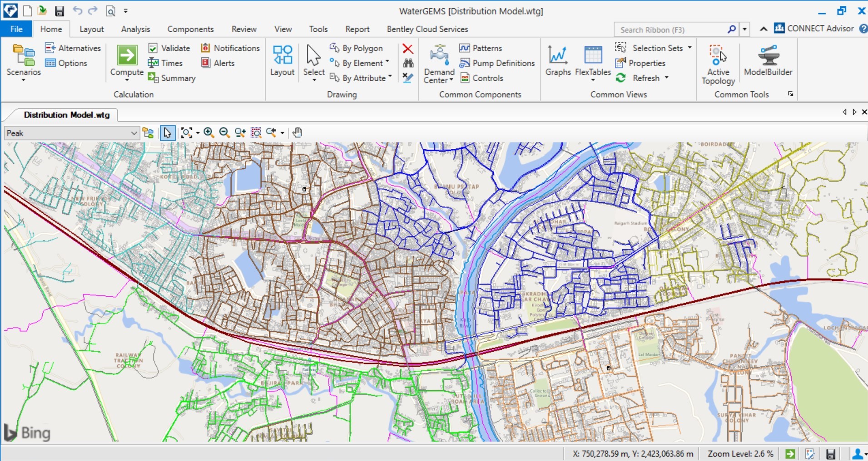Image resolution: width=868 pixels, height=461 pixels.
Task: Select the arrow Select tool above the map
Action: point(167,132)
